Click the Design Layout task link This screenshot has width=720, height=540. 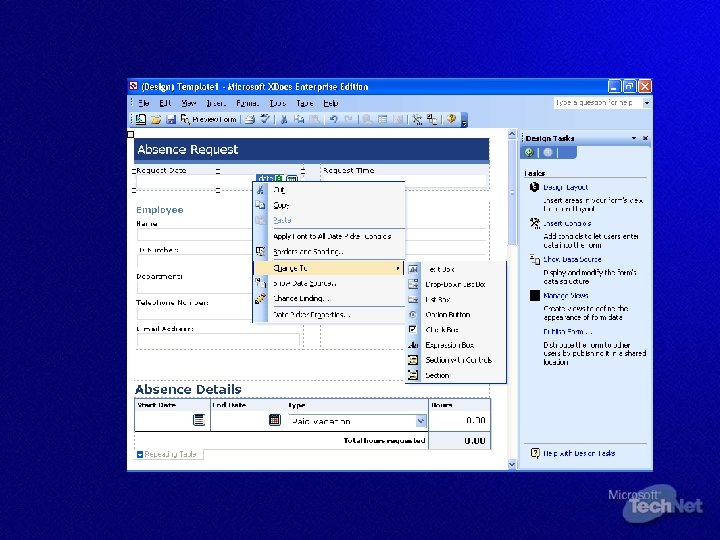click(565, 187)
